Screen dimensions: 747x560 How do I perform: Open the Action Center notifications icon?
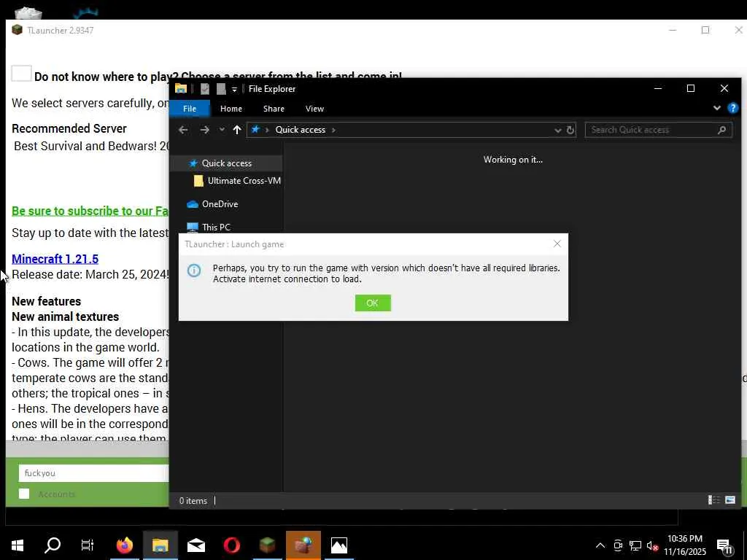click(x=725, y=546)
